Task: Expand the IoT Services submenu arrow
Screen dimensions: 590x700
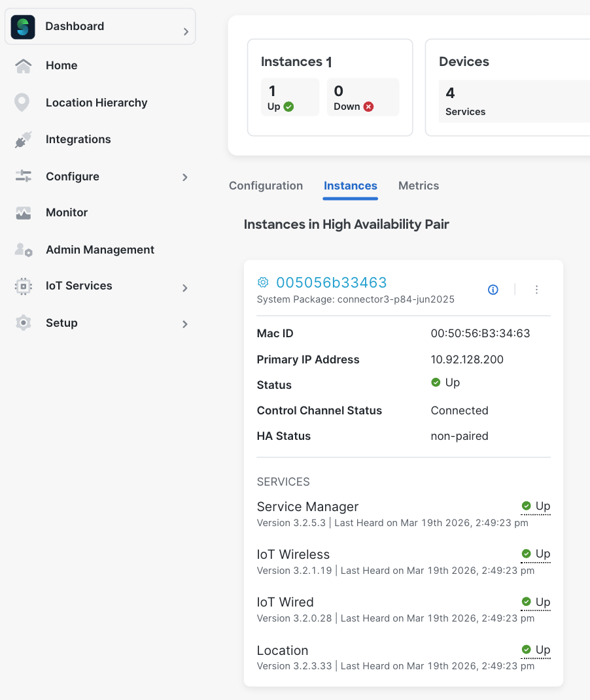Action: (x=185, y=288)
